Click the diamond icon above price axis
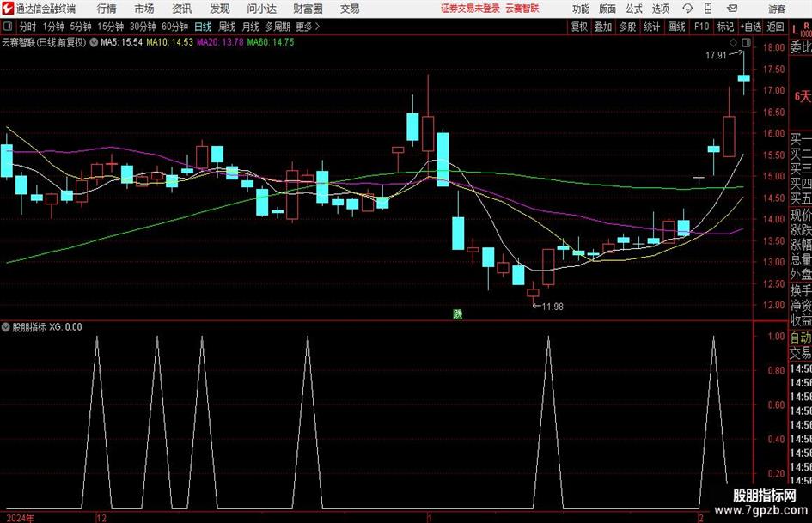The width and height of the screenshot is (812, 523). click(x=733, y=42)
